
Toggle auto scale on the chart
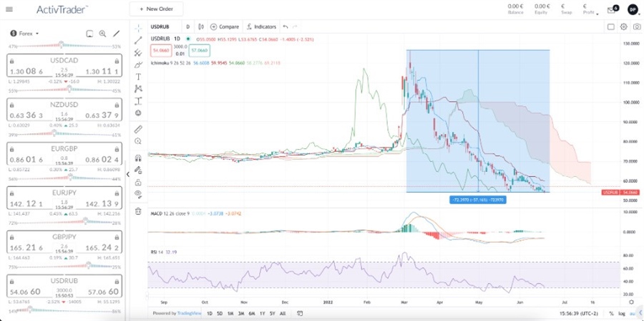point(633,314)
